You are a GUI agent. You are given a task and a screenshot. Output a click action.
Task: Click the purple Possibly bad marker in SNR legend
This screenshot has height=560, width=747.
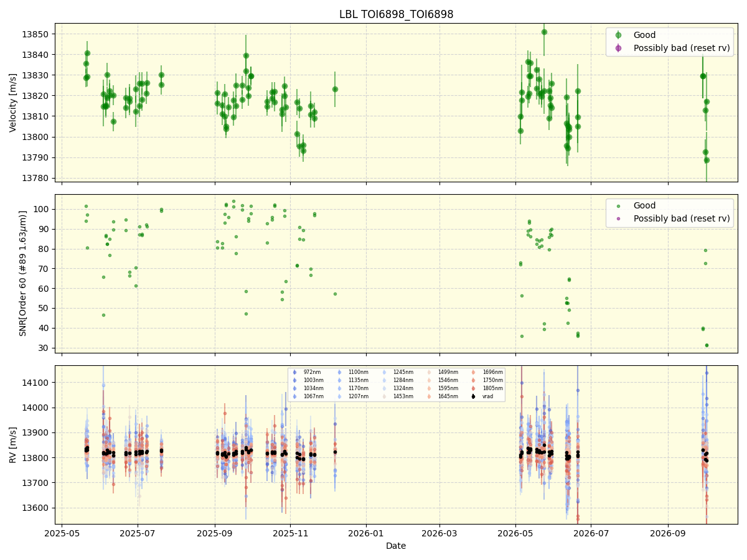click(x=618, y=219)
